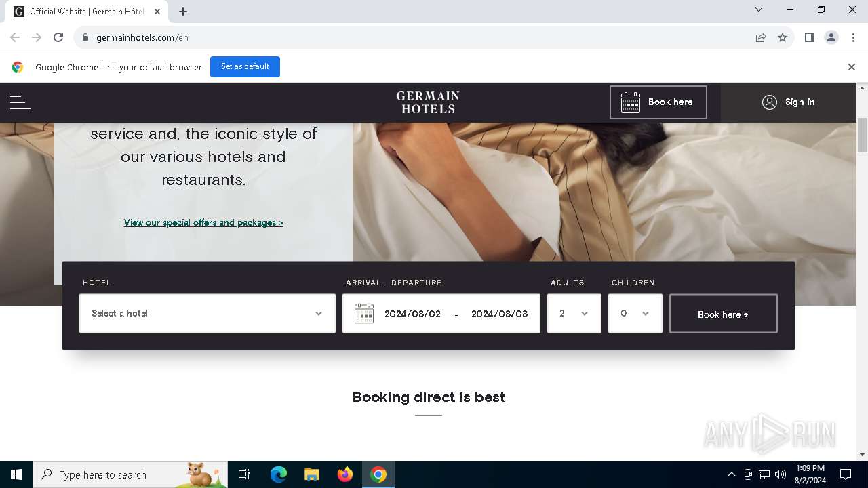Click the address bar URL

coord(142,37)
